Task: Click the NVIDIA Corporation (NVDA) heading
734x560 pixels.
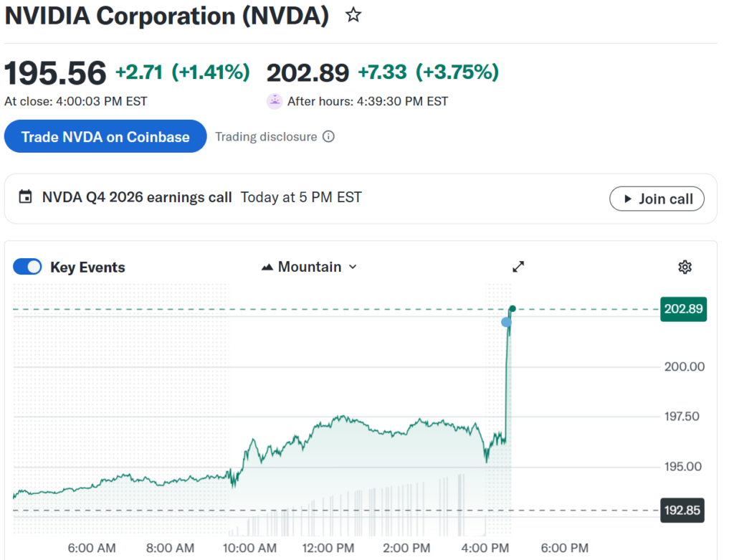Action: pyautogui.click(x=167, y=16)
